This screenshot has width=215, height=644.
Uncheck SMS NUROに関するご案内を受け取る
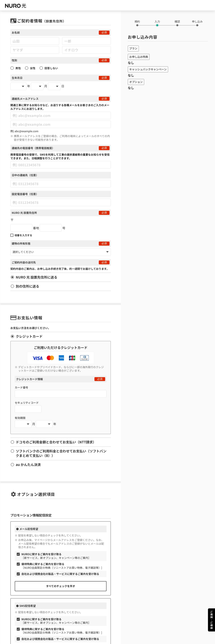point(18,619)
